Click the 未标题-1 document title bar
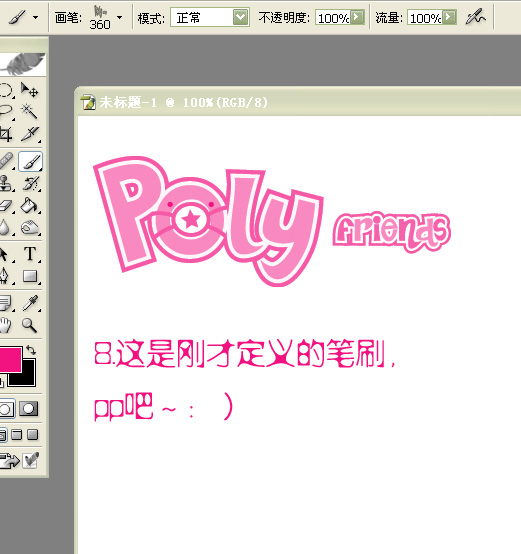Screen dimensions: 521x554 click(x=298, y=102)
